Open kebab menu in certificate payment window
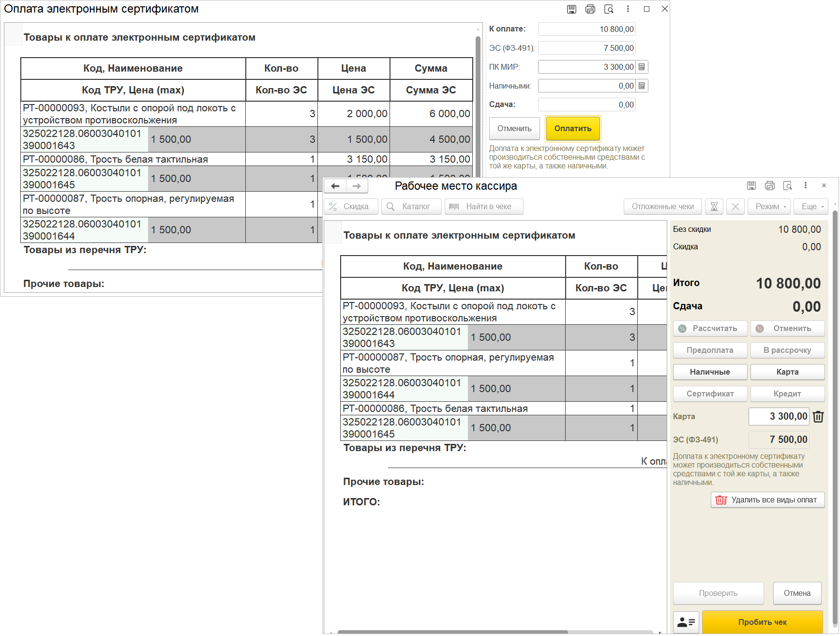Viewport: 840px width, 636px height. (628, 9)
